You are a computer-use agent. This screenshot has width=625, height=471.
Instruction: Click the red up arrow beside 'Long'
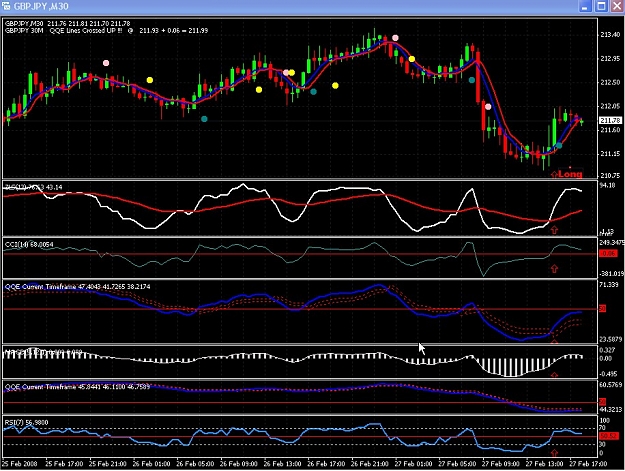point(554,175)
